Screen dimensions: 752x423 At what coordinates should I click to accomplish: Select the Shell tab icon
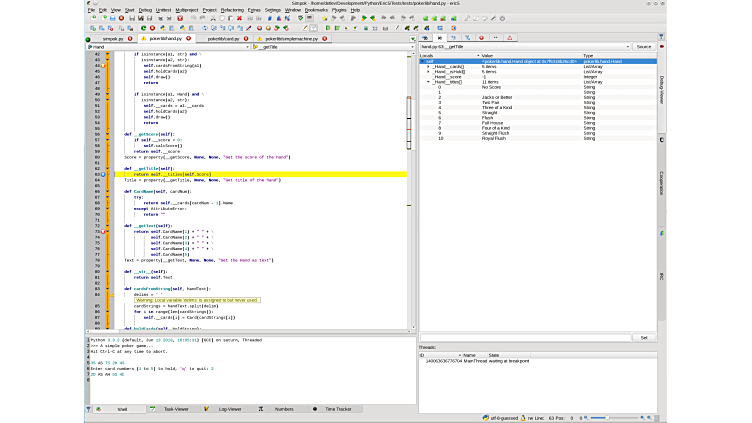tap(97, 409)
